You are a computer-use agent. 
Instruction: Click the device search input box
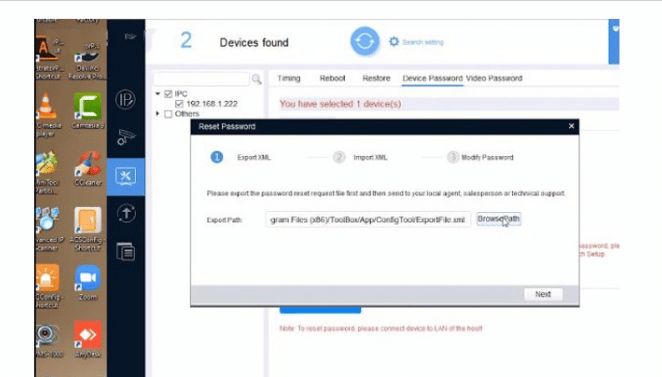[x=201, y=79]
